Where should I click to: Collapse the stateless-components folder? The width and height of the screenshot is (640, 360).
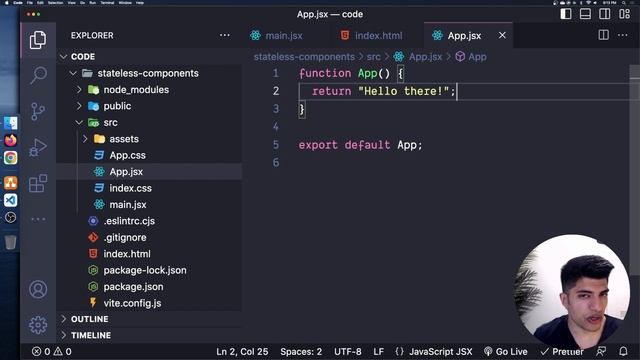[149, 73]
